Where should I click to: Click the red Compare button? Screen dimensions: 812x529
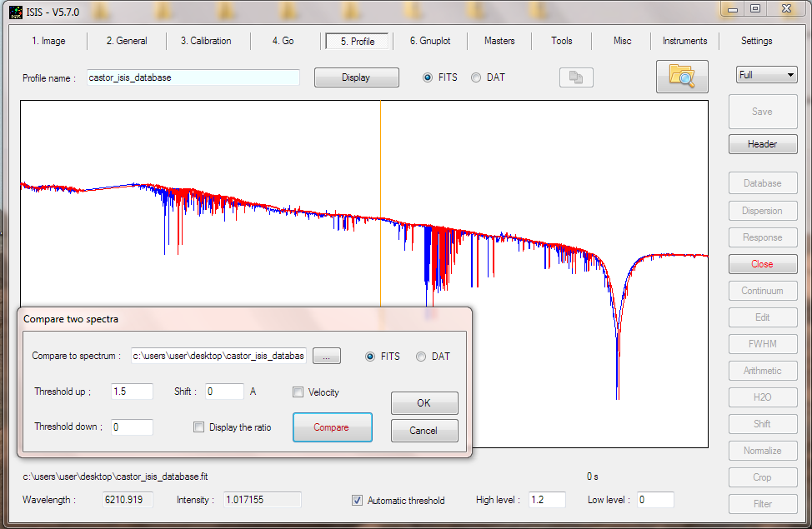(x=332, y=427)
